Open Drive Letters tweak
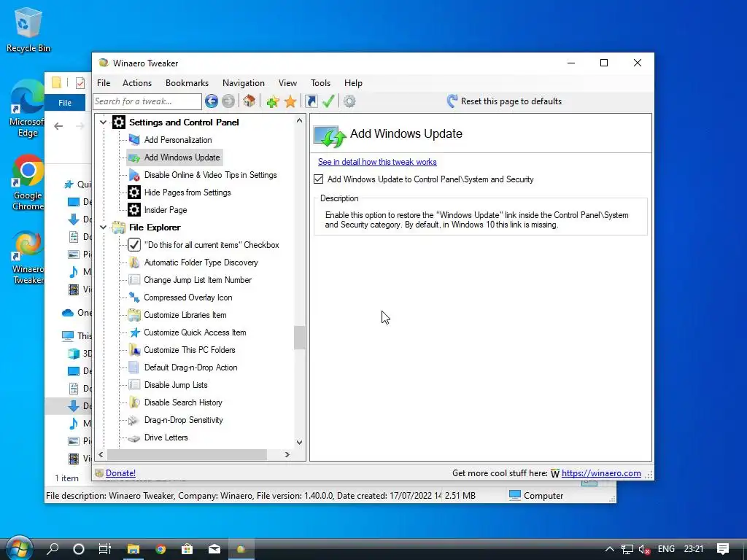Viewport: 747px width, 560px height. pyautogui.click(x=166, y=437)
